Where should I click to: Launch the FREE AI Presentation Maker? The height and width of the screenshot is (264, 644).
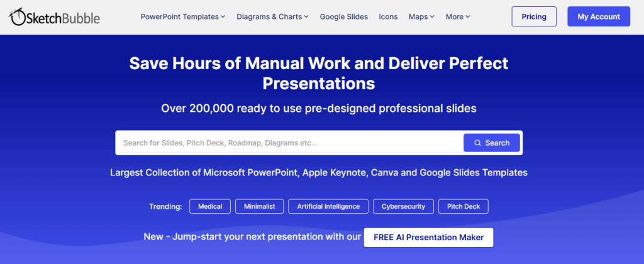click(428, 238)
